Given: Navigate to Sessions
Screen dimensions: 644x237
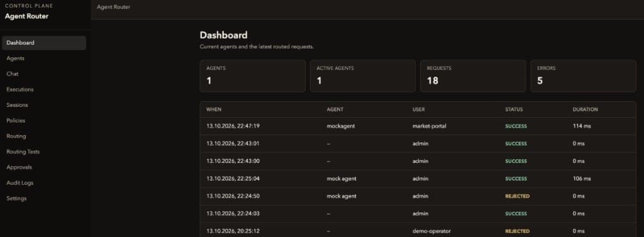Looking at the screenshot, I should (x=17, y=105).
